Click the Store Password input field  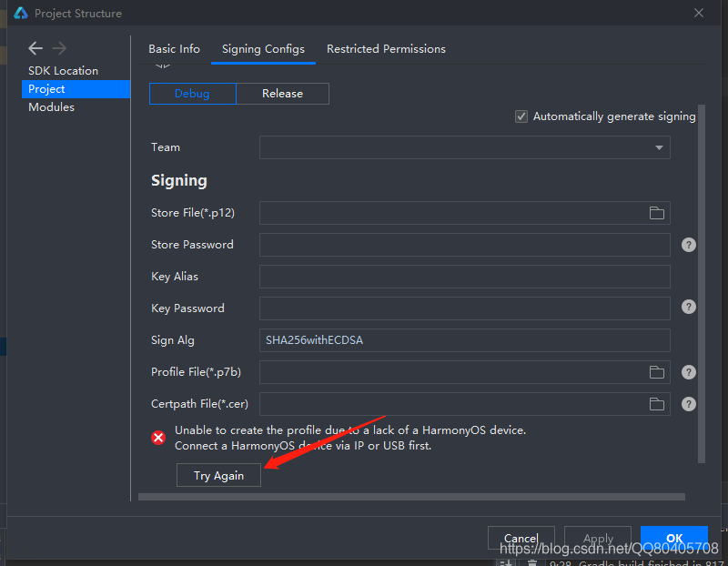pos(464,245)
